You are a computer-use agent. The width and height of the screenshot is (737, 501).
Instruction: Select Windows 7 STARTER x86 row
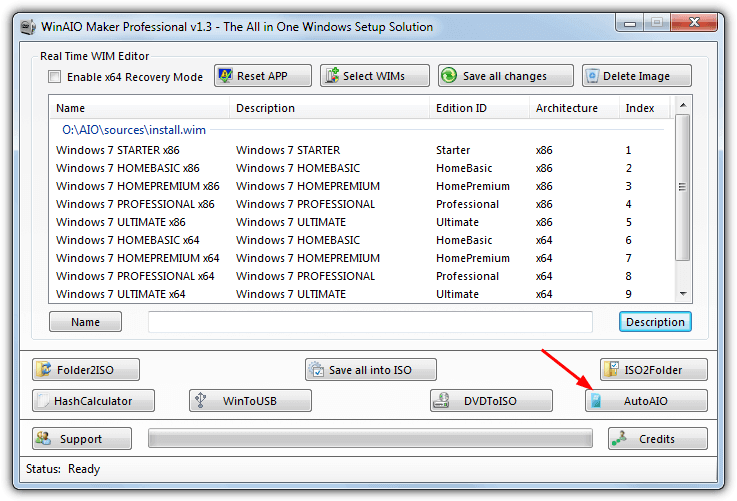pos(360,150)
